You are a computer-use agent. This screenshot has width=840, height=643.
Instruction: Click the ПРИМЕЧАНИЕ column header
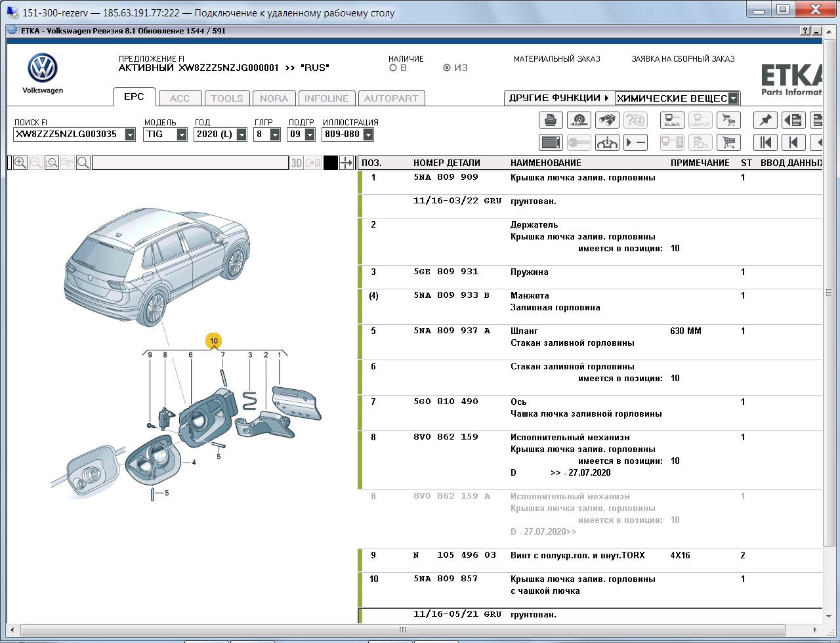tap(700, 163)
